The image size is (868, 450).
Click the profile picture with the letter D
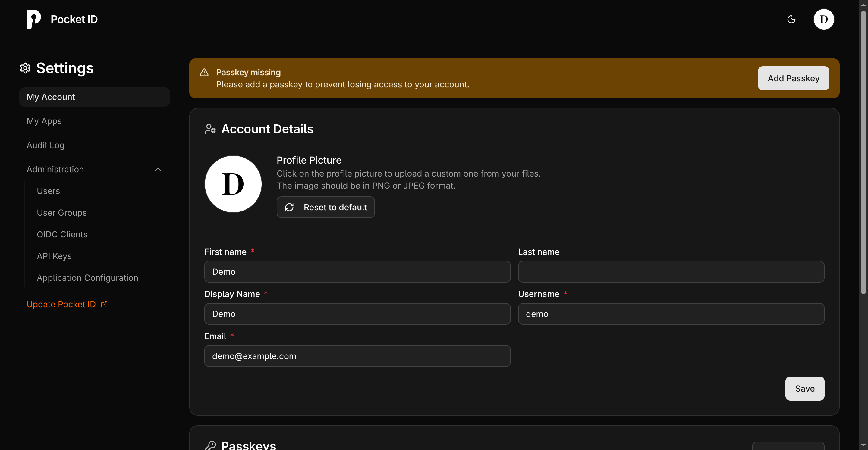[x=233, y=184]
